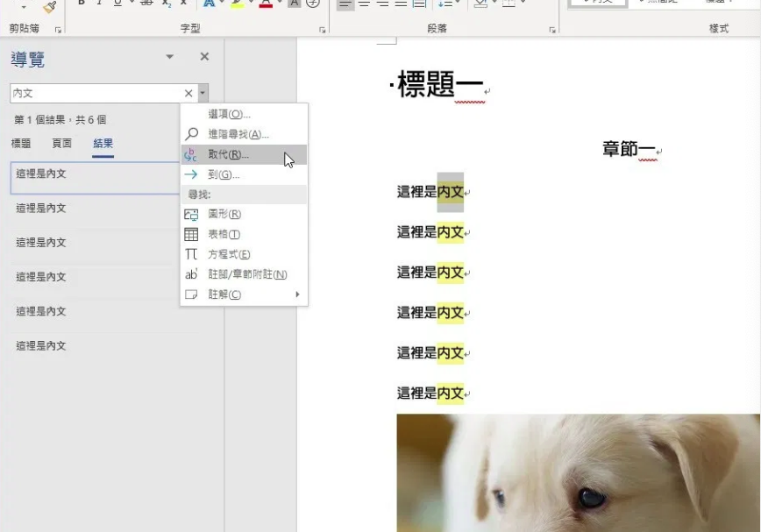Open the Paragraph (段落) dialog launcher
761x532 pixels.
[x=552, y=30]
